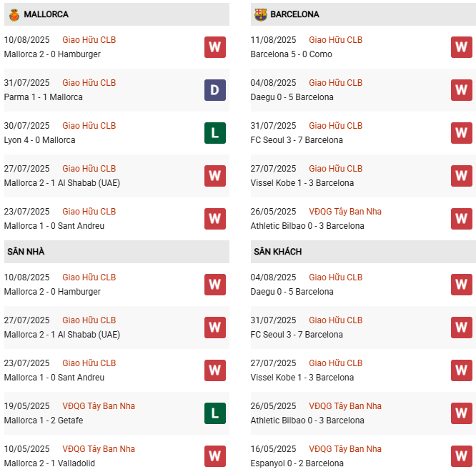The height and width of the screenshot is (472, 476).
Task: Click the L badge for Lyon 4-0 Mallorca
Action: [x=214, y=133]
